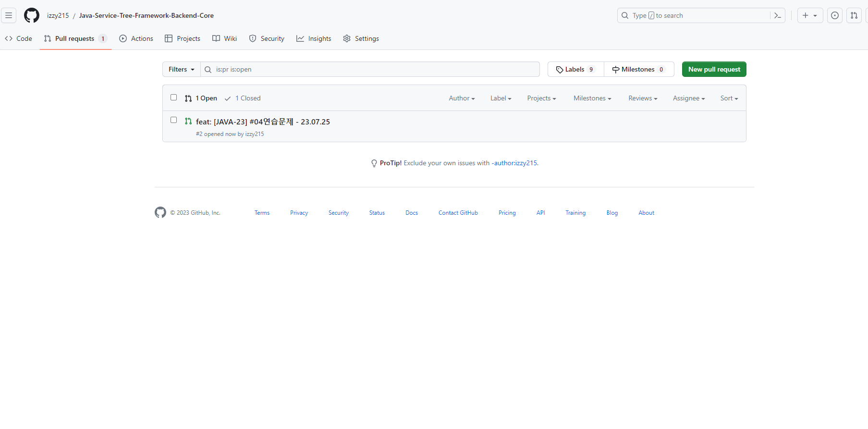Select the Pull requests tab
This screenshot has height=429, width=868.
(75, 38)
